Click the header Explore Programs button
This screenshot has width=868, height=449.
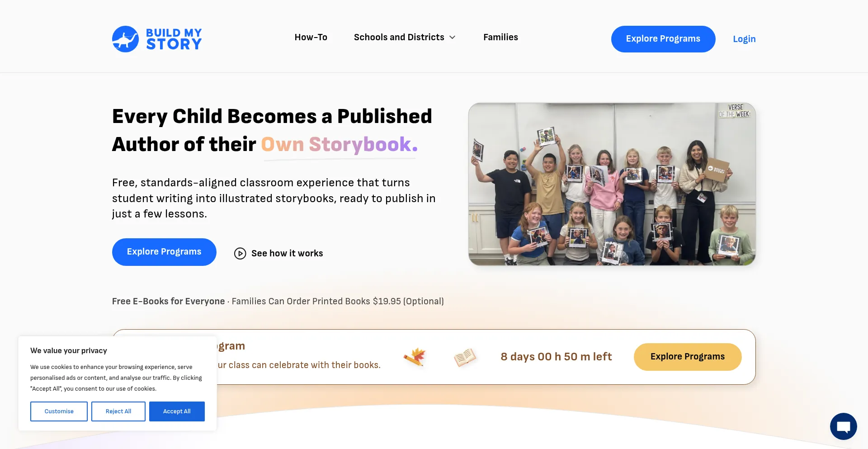pos(663,39)
